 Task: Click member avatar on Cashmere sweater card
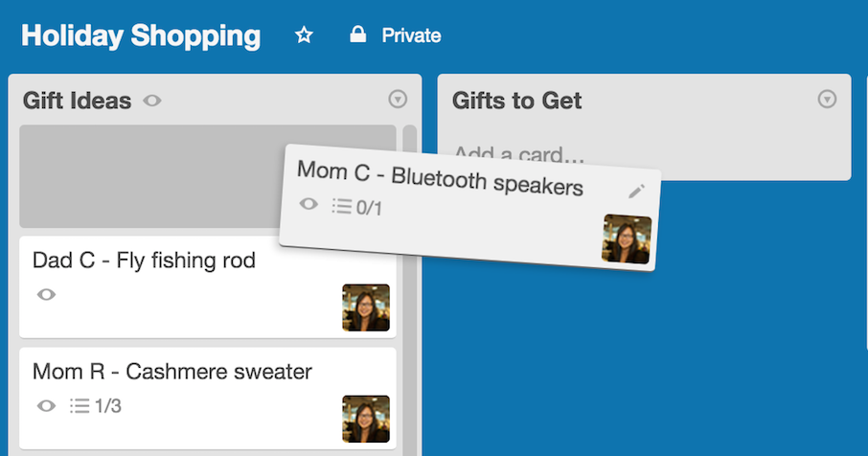tap(366, 419)
